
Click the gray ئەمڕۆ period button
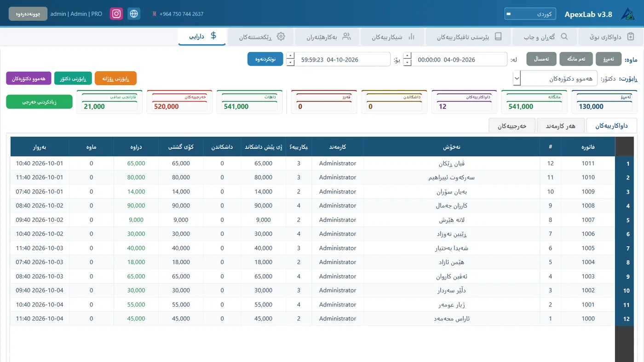tap(609, 59)
